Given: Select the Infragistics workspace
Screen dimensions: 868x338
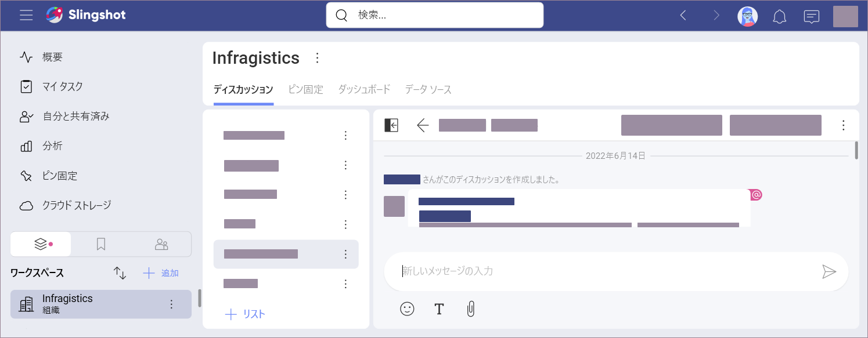Looking at the screenshot, I should point(101,304).
